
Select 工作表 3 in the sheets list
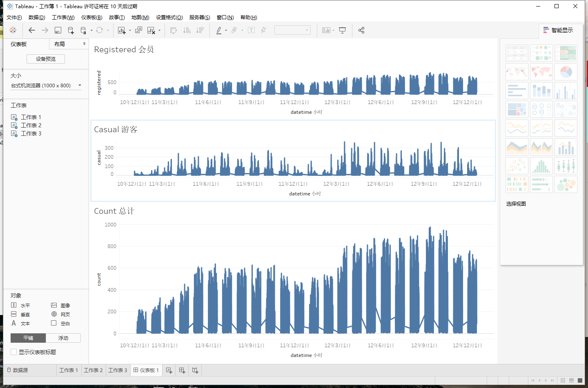[31, 133]
